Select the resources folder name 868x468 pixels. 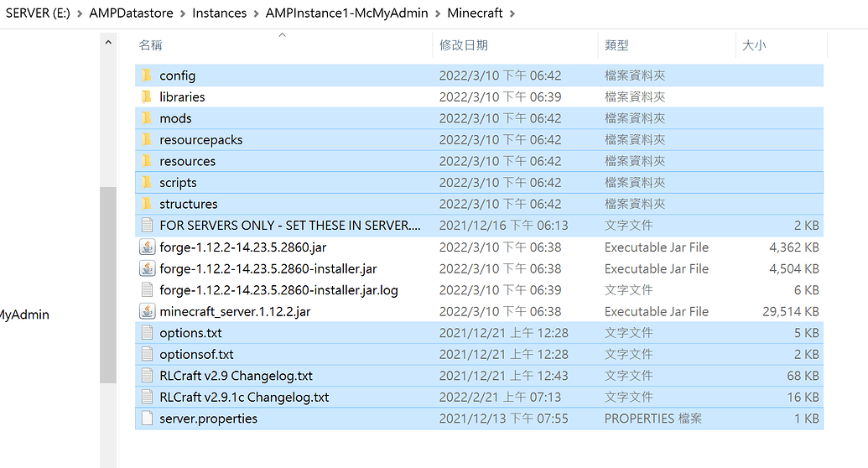point(188,161)
